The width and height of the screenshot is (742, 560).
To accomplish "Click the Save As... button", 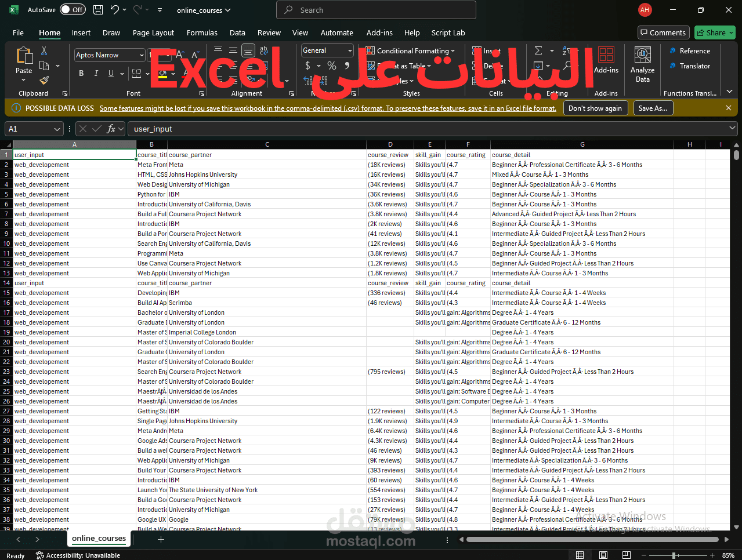I will tap(653, 108).
